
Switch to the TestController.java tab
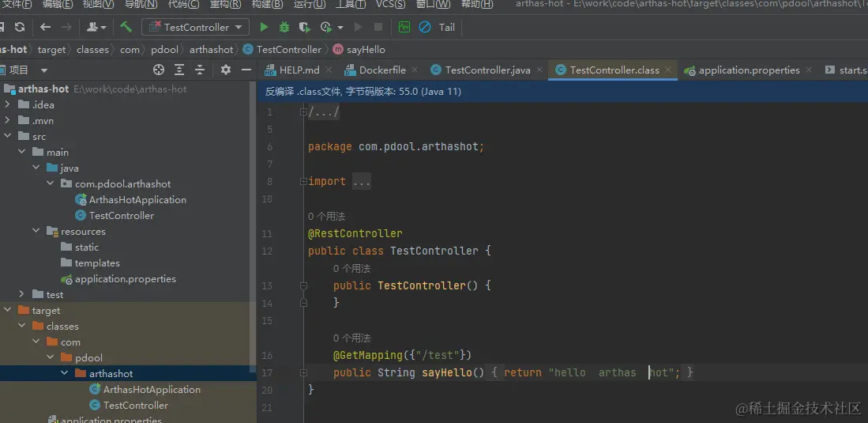click(487, 70)
